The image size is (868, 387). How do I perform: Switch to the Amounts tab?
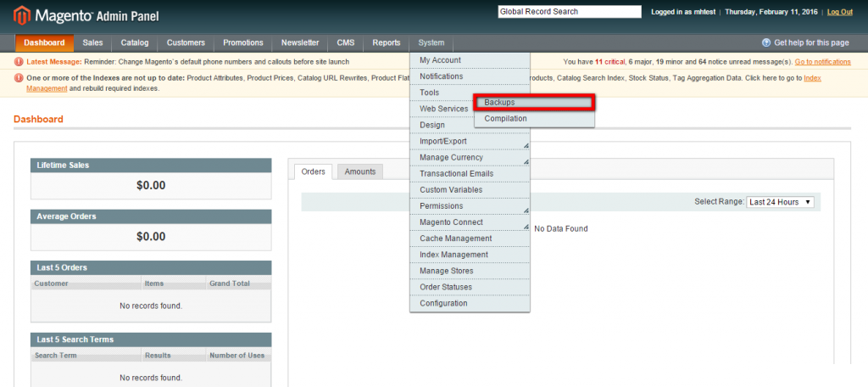(x=359, y=172)
